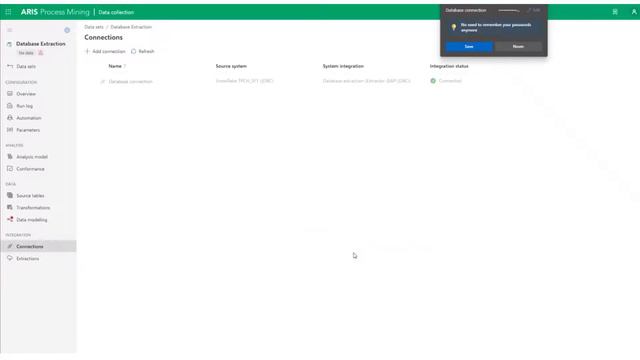Screen dimensions: 640x360
Task: Click the System integration column header
Action: click(x=343, y=66)
